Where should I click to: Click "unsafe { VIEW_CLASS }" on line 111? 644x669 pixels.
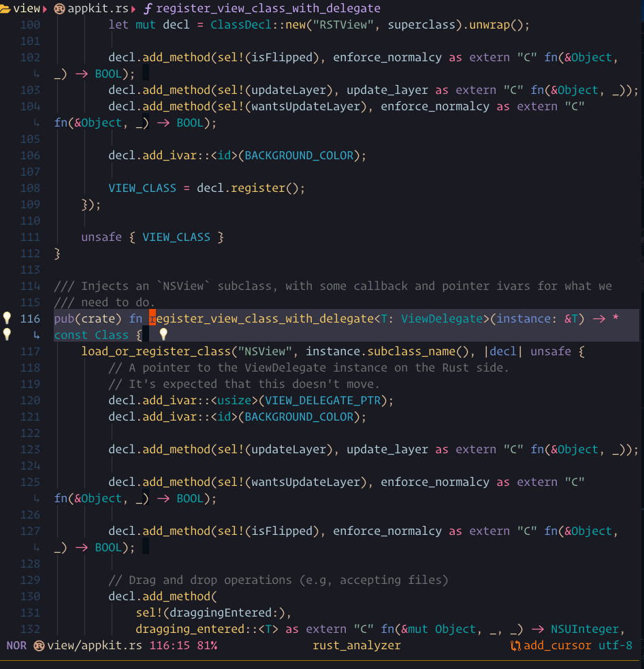tap(152, 238)
